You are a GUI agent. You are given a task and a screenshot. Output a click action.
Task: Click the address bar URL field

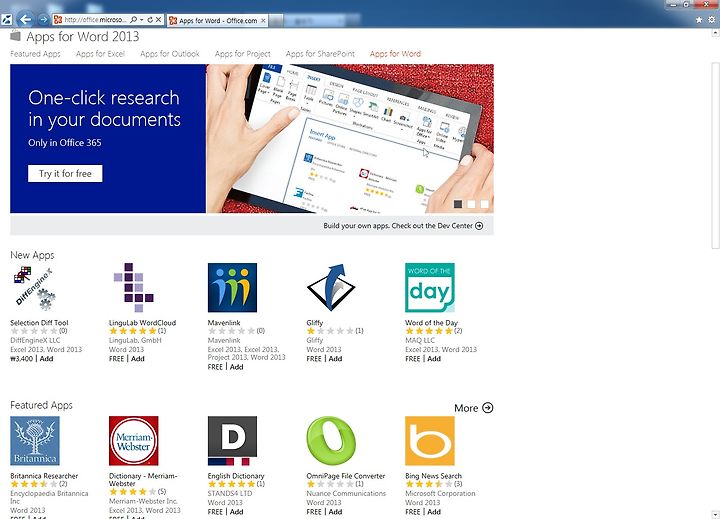click(x=95, y=20)
